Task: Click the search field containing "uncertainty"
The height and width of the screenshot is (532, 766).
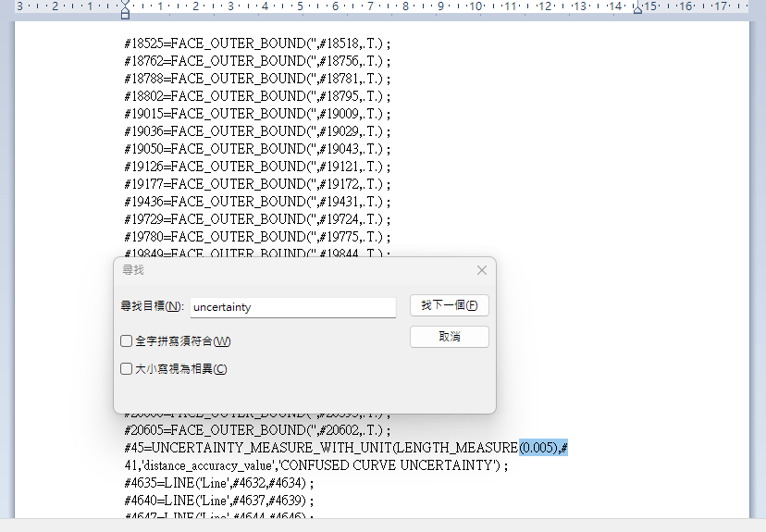Action: 292,307
